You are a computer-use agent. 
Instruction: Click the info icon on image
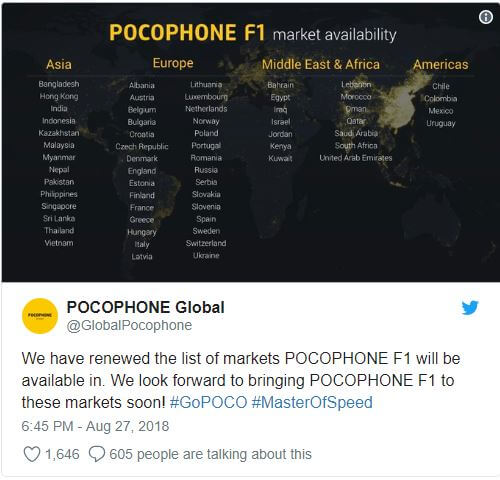(x=486, y=17)
